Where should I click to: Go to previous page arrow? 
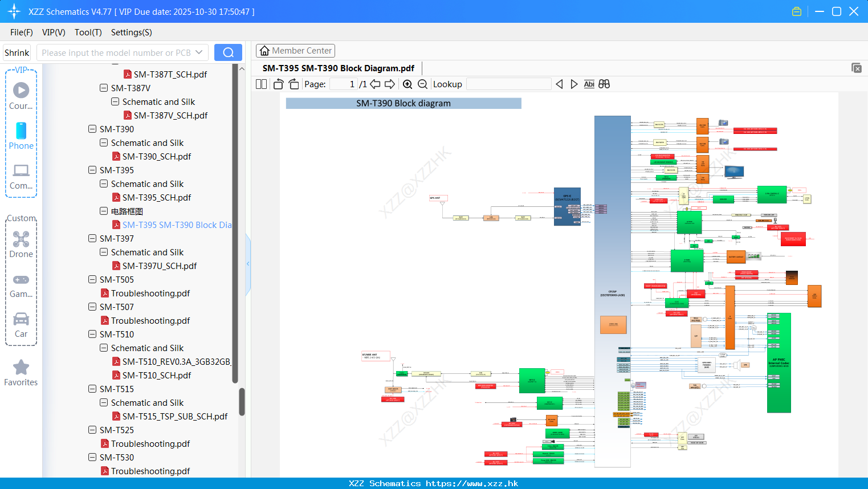click(375, 84)
